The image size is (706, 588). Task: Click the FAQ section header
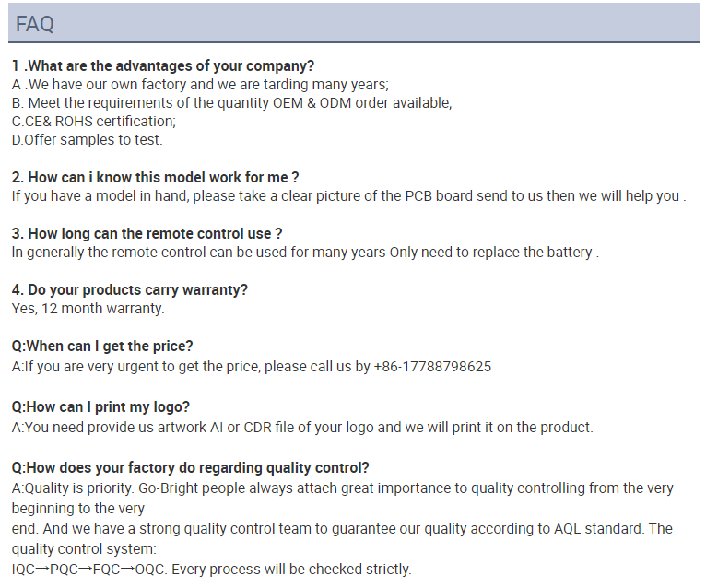coord(353,23)
